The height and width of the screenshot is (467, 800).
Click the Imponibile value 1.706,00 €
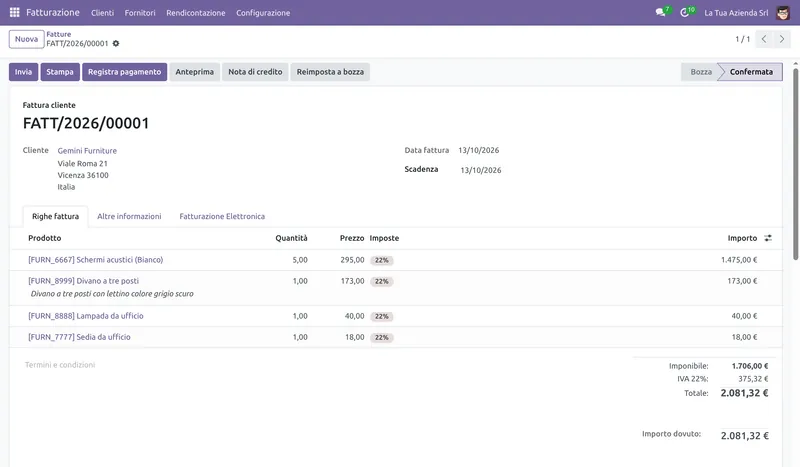coord(749,366)
